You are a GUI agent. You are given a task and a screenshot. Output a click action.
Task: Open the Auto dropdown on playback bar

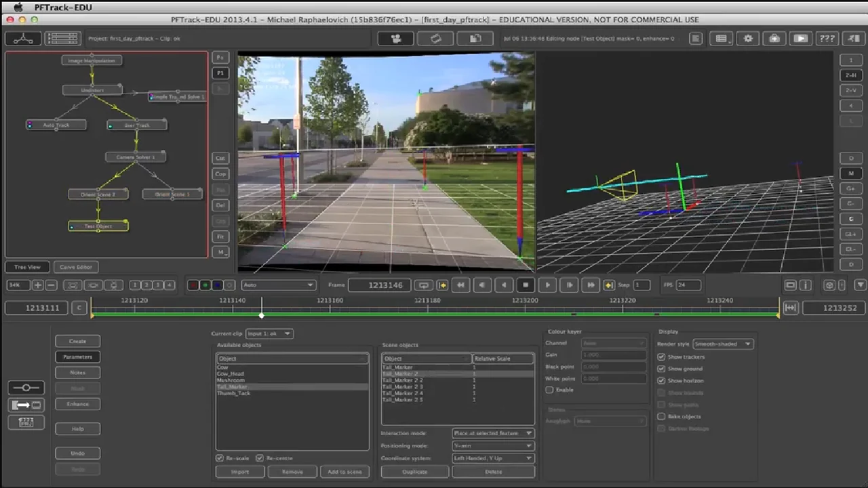[279, 285]
